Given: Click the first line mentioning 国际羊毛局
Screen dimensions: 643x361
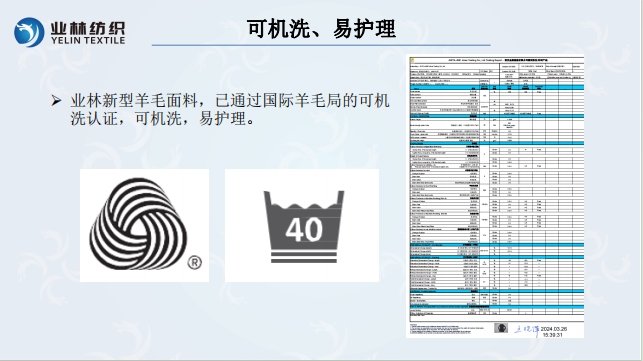Looking at the screenshot, I should [230, 101].
